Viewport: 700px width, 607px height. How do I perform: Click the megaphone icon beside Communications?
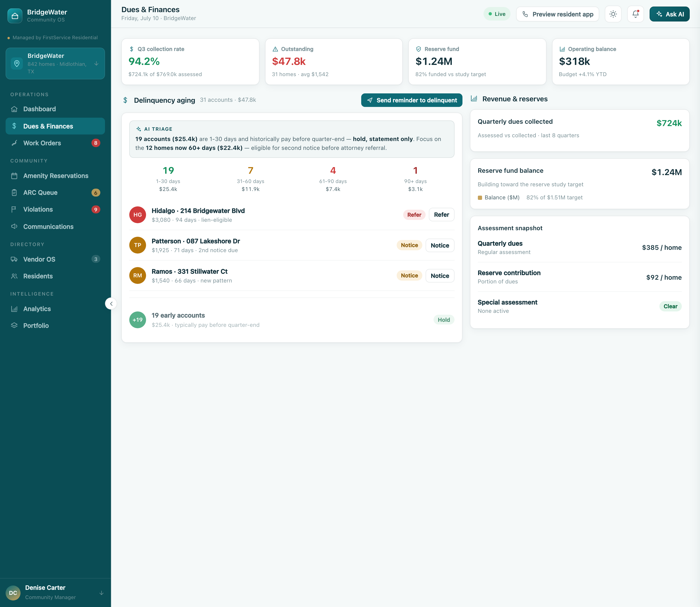pos(14,226)
